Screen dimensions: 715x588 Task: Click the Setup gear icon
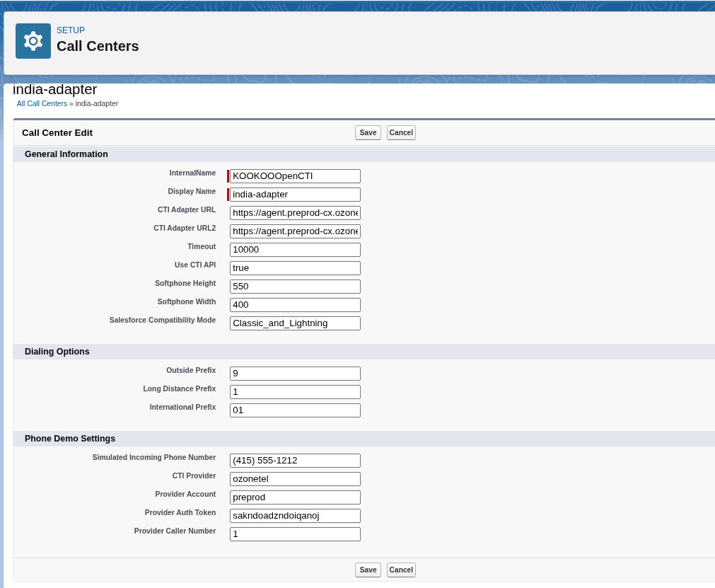[x=33, y=41]
